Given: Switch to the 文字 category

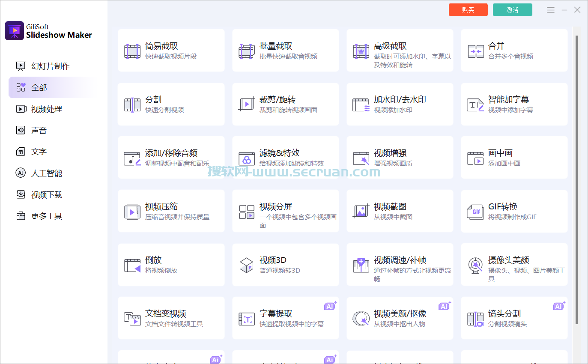Looking at the screenshot, I should 54,152.
